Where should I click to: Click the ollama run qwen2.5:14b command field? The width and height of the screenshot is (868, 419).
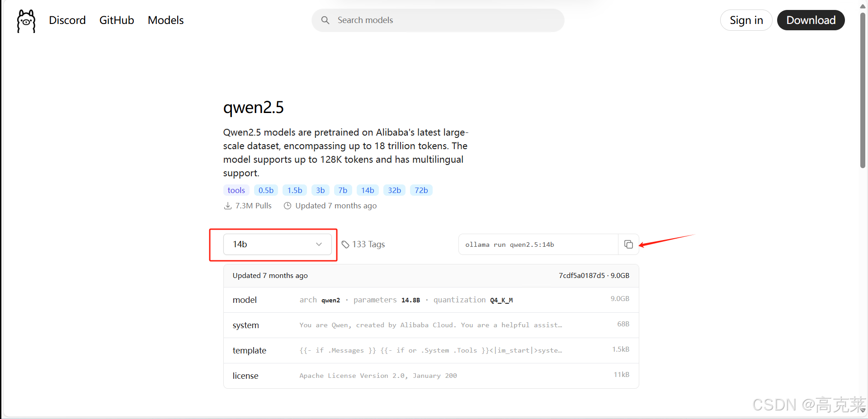(538, 245)
